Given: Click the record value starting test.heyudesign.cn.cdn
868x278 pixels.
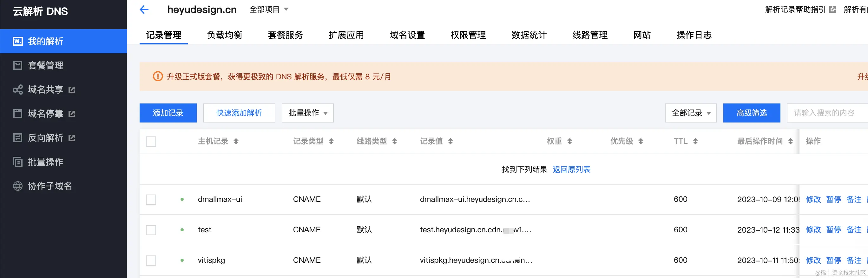Looking at the screenshot, I should tap(476, 230).
